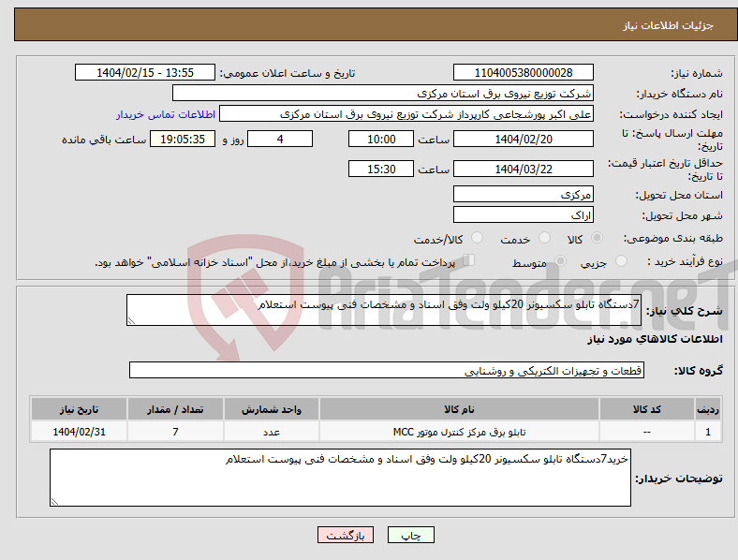Toggle the اسناد خزانه اسلامی payment checkbox
Image resolution: width=738 pixels, height=560 pixels.
469,259
